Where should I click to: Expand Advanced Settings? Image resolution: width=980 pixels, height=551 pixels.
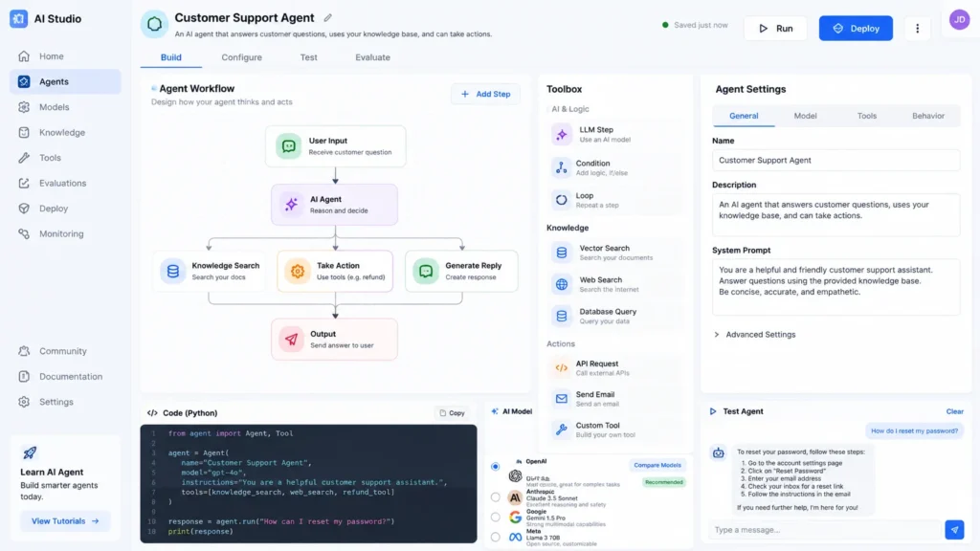[755, 335]
